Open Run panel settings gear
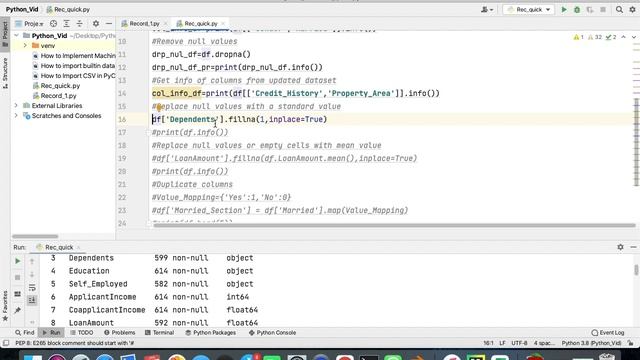Image resolution: width=640 pixels, height=360 pixels. pyautogui.click(x=620, y=247)
